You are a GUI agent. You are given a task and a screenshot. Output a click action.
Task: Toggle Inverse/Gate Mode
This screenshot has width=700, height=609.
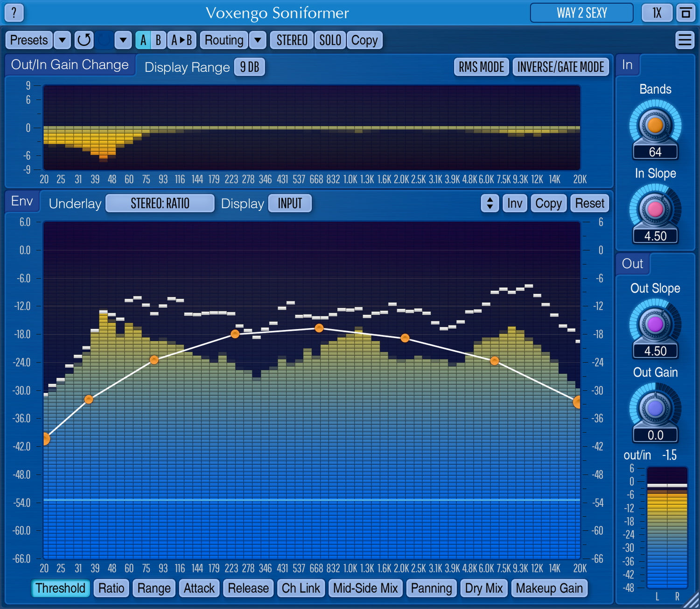(x=560, y=67)
